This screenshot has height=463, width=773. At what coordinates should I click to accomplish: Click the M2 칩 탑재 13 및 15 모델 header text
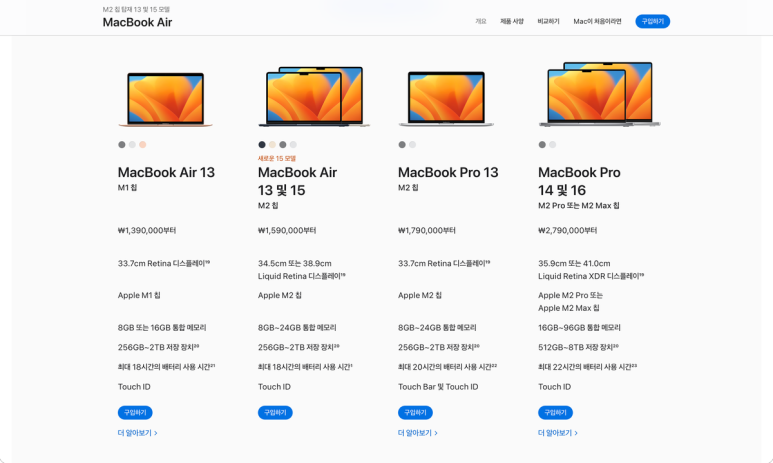[x=136, y=9]
